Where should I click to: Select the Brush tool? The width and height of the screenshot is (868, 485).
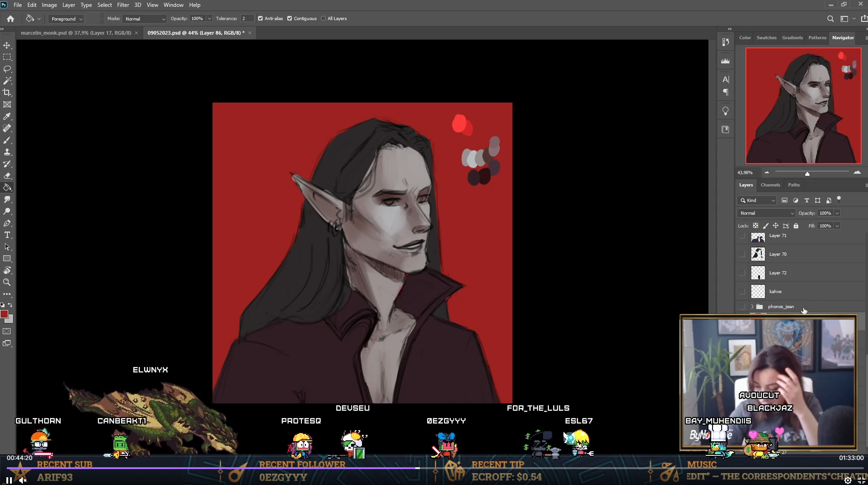click(7, 140)
